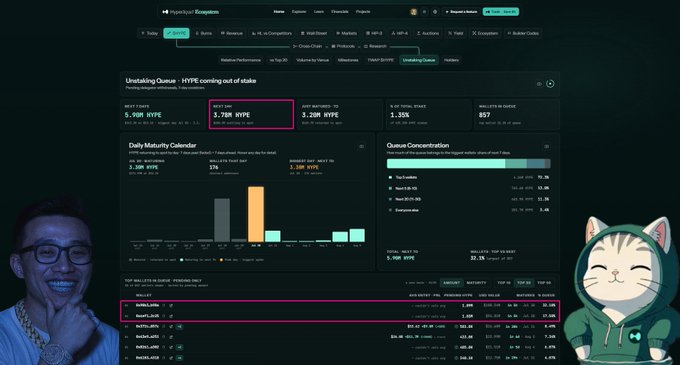Click the Pending HYPE column header
The image size is (680, 365).
tap(458, 295)
